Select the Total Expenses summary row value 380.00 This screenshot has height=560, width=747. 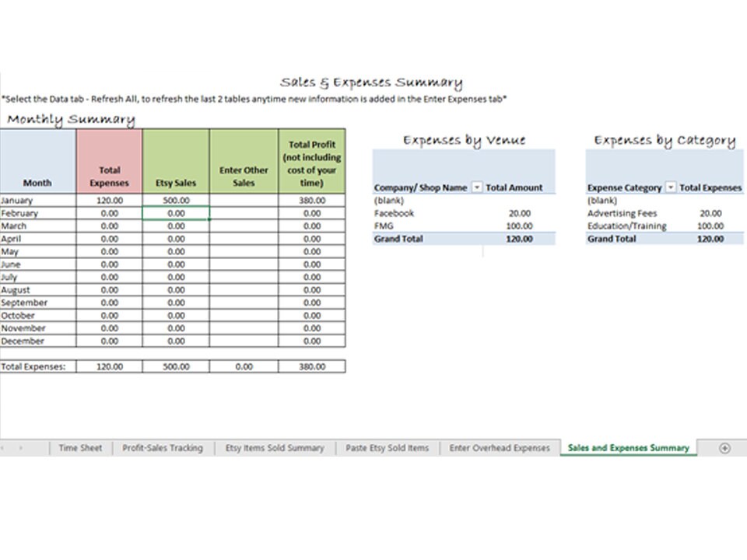311,366
